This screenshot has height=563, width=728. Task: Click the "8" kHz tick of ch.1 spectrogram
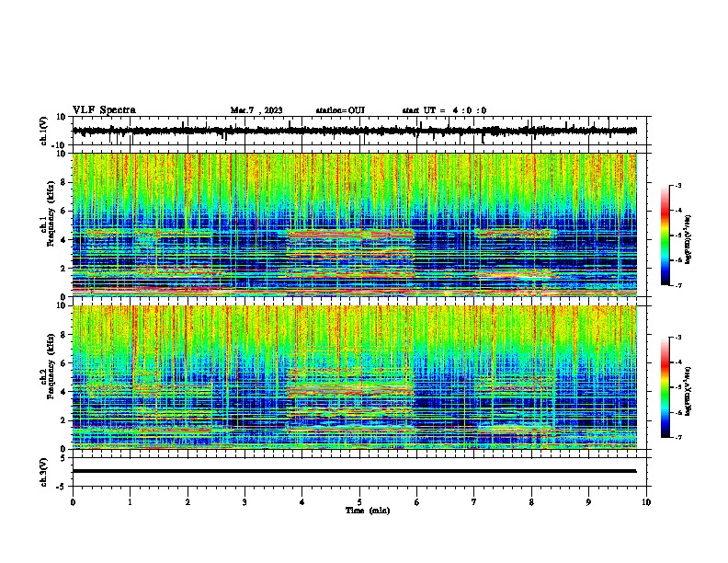coord(64,182)
